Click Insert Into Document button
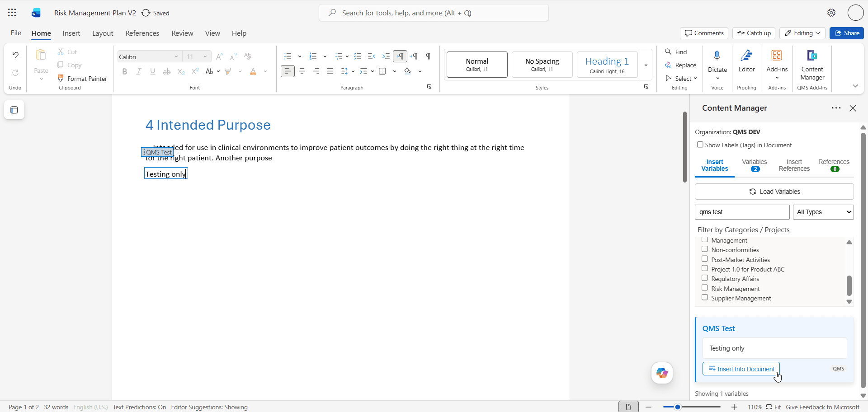The height and width of the screenshot is (412, 868). point(741,369)
